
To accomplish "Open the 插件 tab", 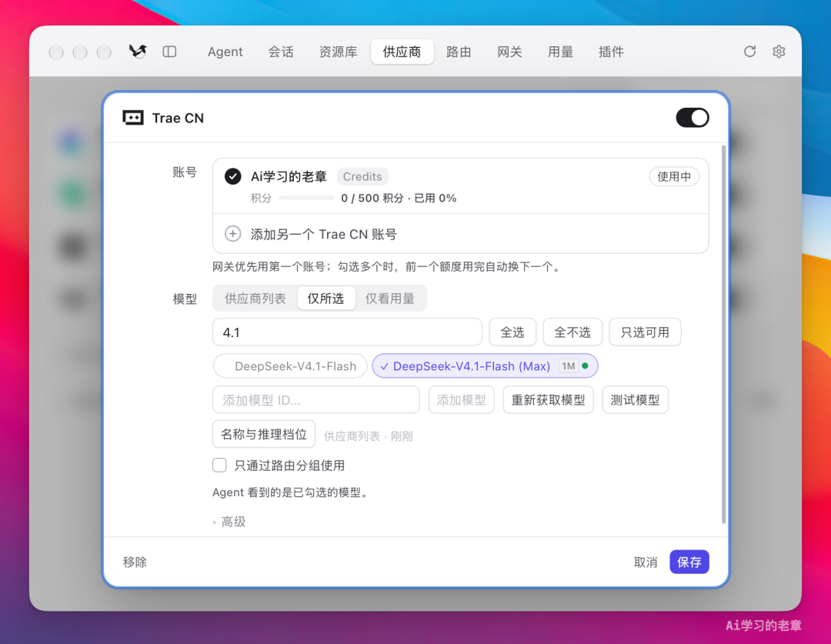I will click(x=611, y=52).
